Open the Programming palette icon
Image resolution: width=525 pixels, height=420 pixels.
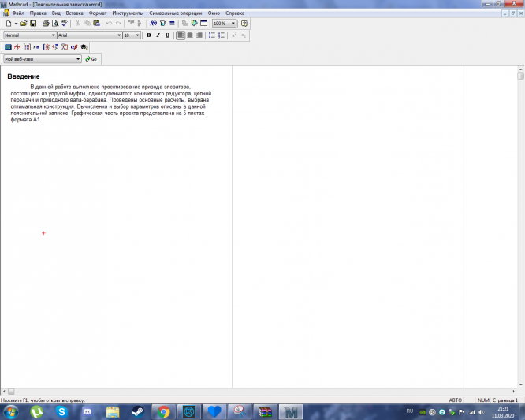(x=65, y=47)
